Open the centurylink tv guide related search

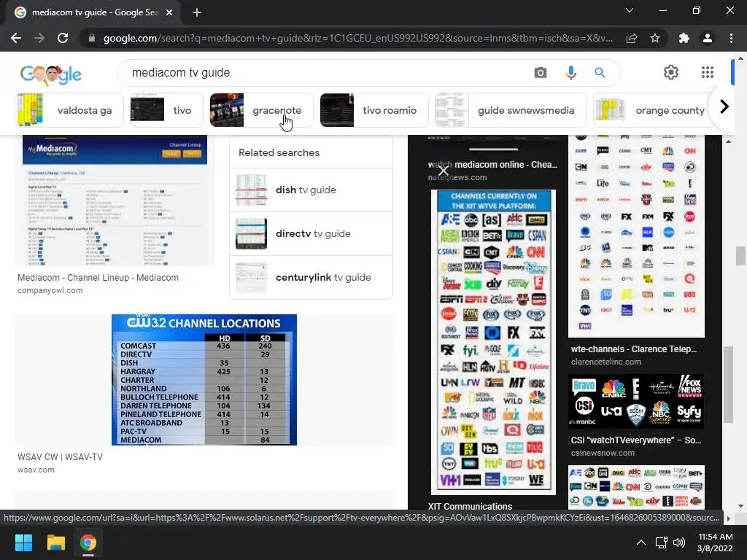311,278
